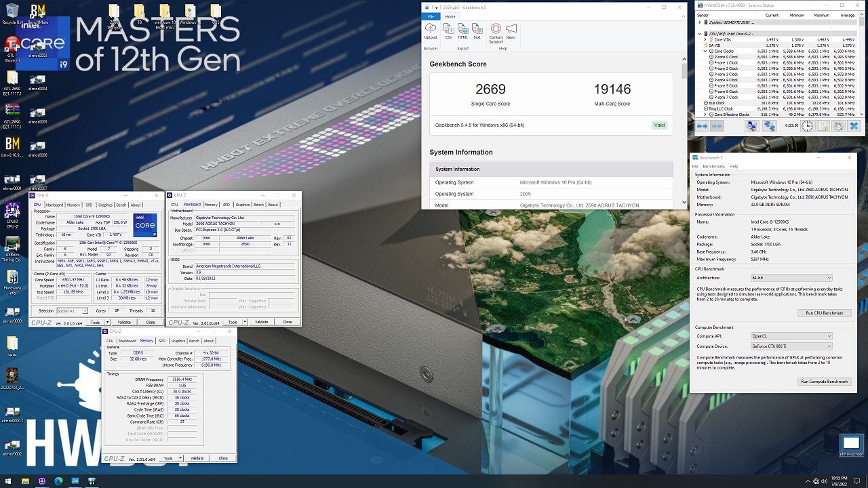Click Validate in CPU-Z CPU window

point(124,322)
